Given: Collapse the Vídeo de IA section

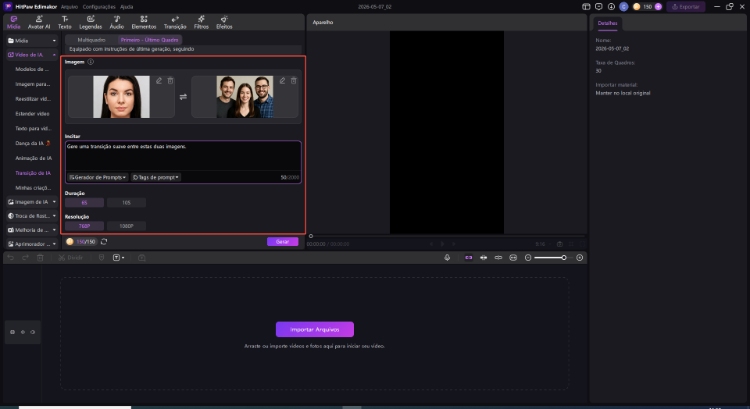Looking at the screenshot, I should pyautogui.click(x=32, y=55).
